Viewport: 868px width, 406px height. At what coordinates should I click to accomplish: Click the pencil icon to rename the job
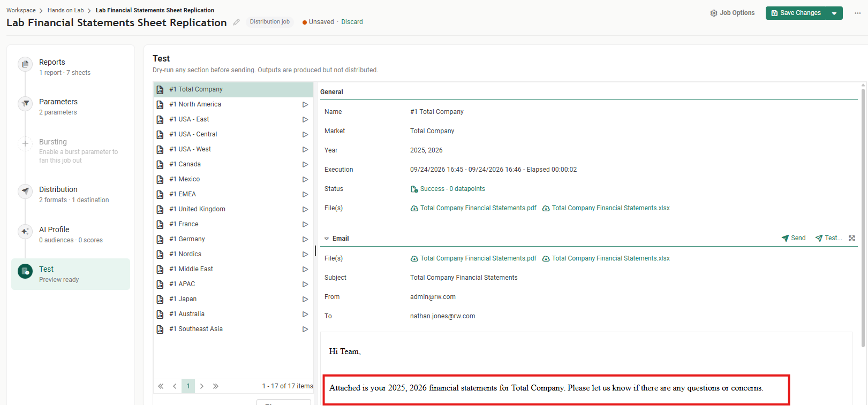pos(236,22)
